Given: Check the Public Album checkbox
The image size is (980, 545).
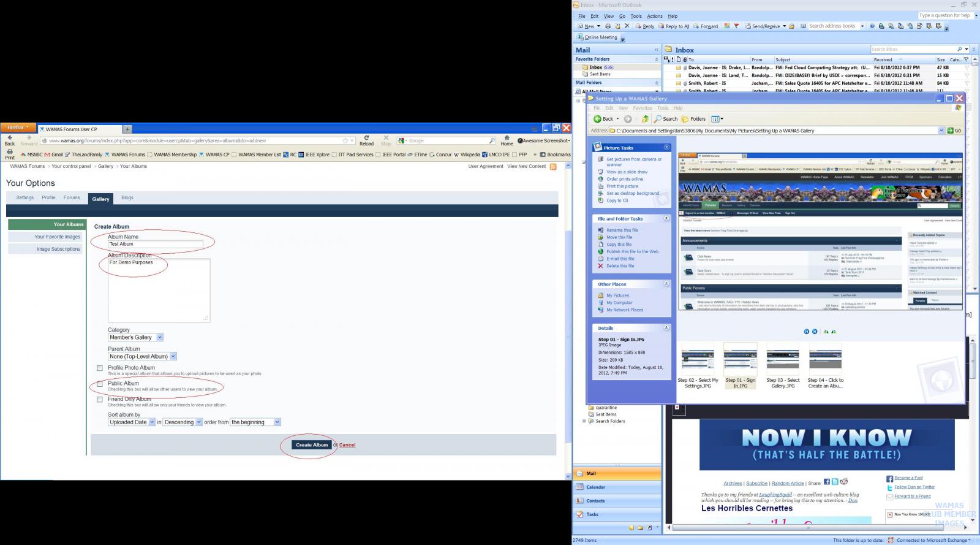Looking at the screenshot, I should [100, 384].
